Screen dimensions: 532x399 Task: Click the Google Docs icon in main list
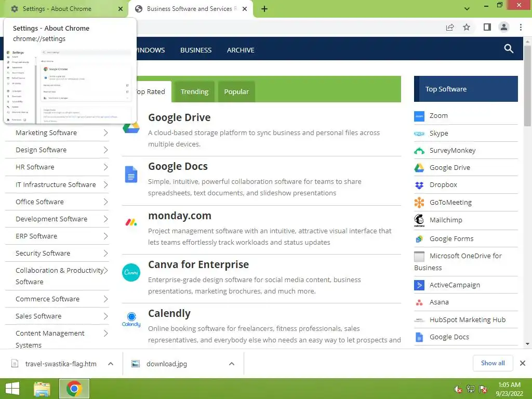coord(131,175)
